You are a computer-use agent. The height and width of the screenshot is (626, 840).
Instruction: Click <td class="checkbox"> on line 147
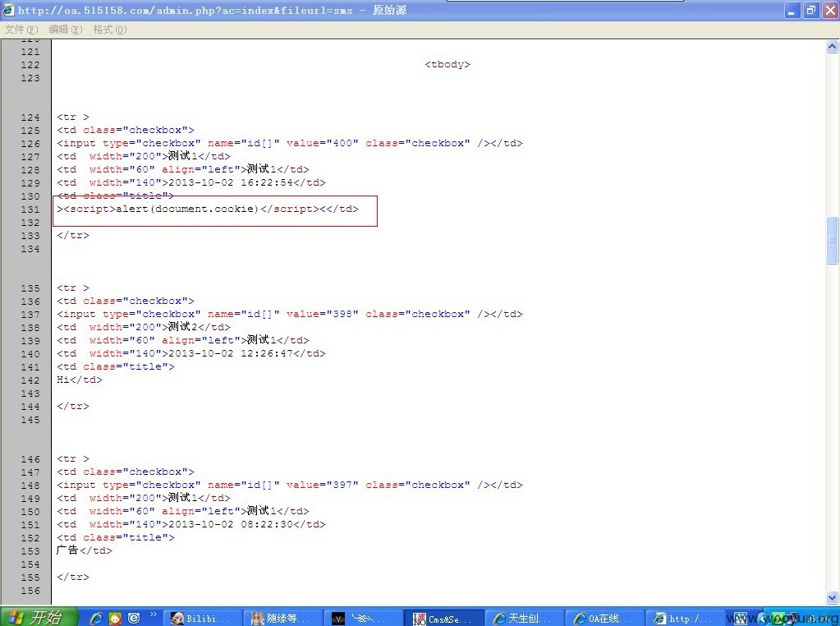click(x=126, y=472)
